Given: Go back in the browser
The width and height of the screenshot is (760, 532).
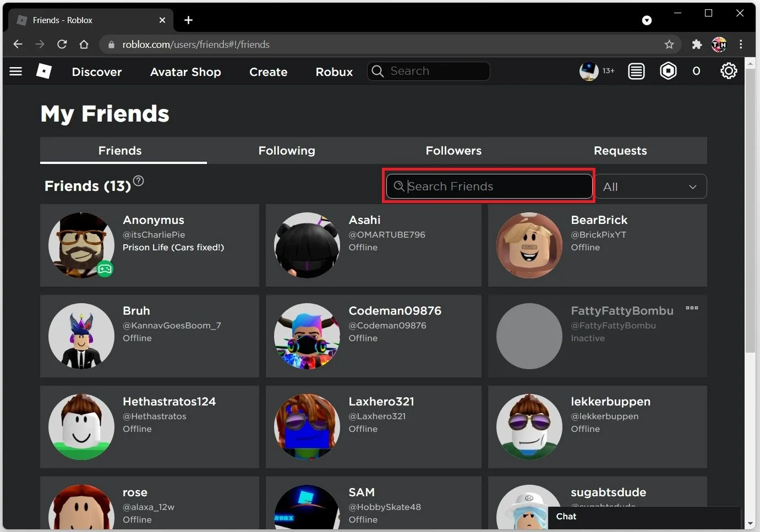Looking at the screenshot, I should tap(18, 45).
